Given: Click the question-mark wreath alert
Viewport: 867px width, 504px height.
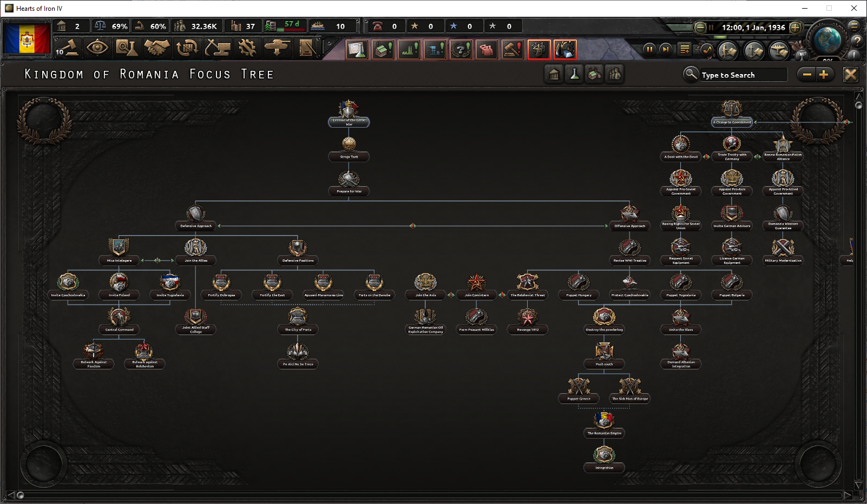Looking at the screenshot, I should pyautogui.click(x=461, y=50).
